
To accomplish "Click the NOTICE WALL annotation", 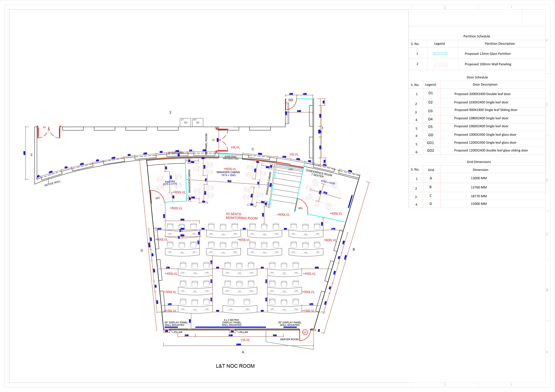I will [52, 183].
